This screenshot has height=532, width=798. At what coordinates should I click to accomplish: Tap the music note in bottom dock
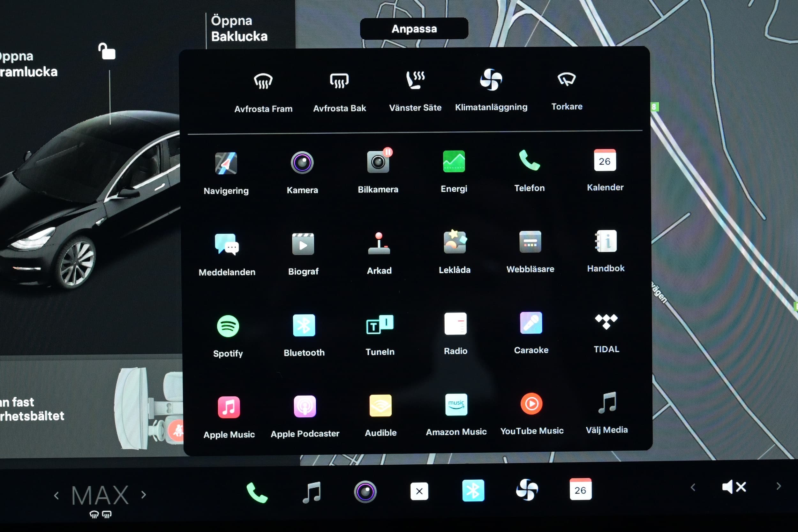[312, 492]
